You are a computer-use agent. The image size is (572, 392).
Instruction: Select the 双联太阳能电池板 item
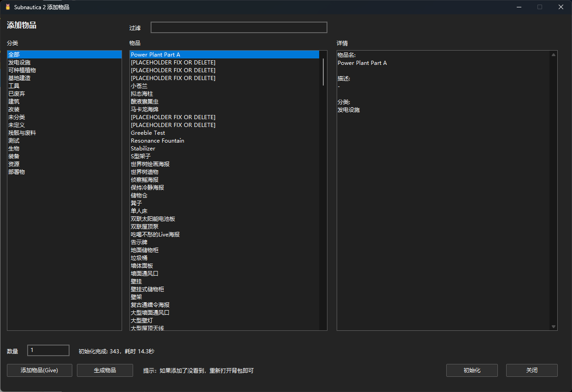click(x=224, y=219)
